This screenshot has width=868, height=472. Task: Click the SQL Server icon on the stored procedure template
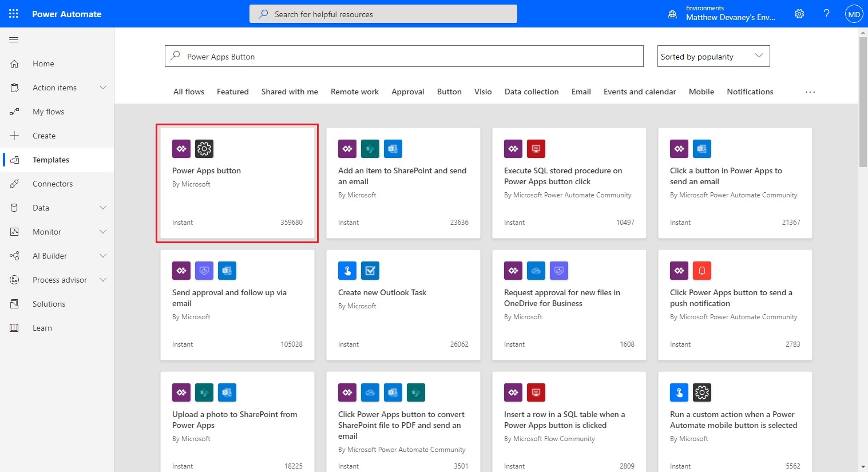tap(536, 148)
